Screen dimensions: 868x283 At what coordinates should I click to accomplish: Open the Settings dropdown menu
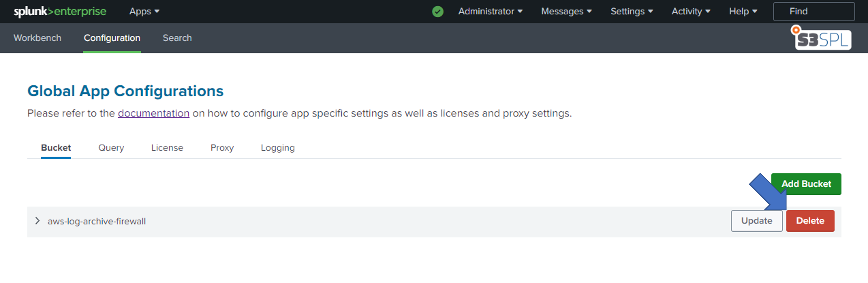[x=631, y=12]
